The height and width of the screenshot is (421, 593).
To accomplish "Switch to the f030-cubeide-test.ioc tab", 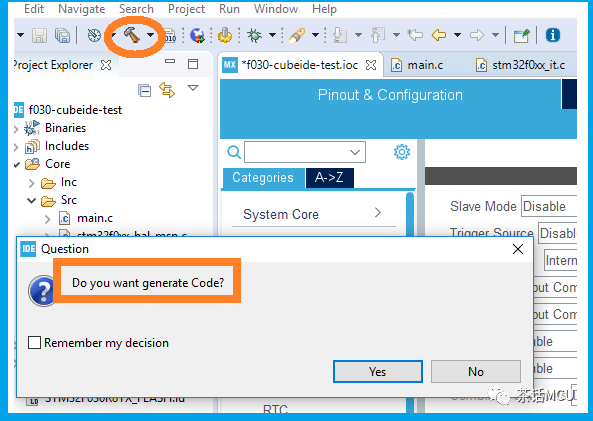I will tap(300, 65).
